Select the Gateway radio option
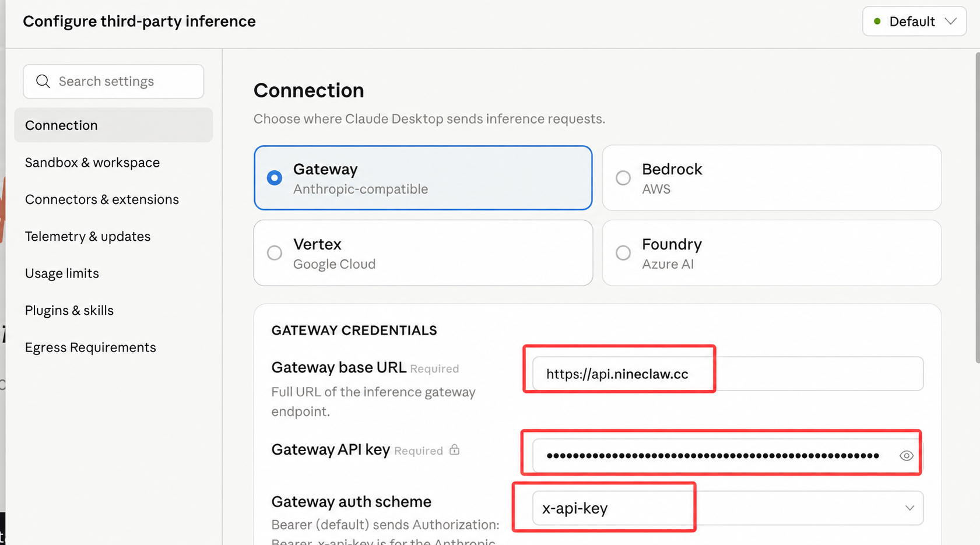Screen dimensions: 980x545 click(423, 178)
